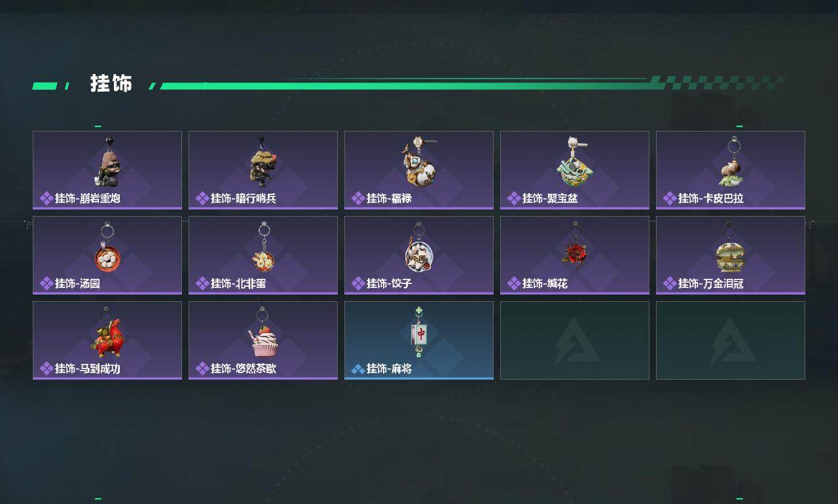Click the blue rarity diamond beside 挂饰-麻将

(358, 369)
